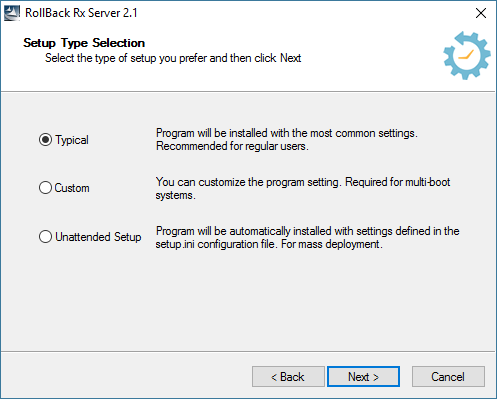Image resolution: width=497 pixels, height=399 pixels.
Task: Click the 'setup.ini configuration file' description line
Action: pos(269,244)
